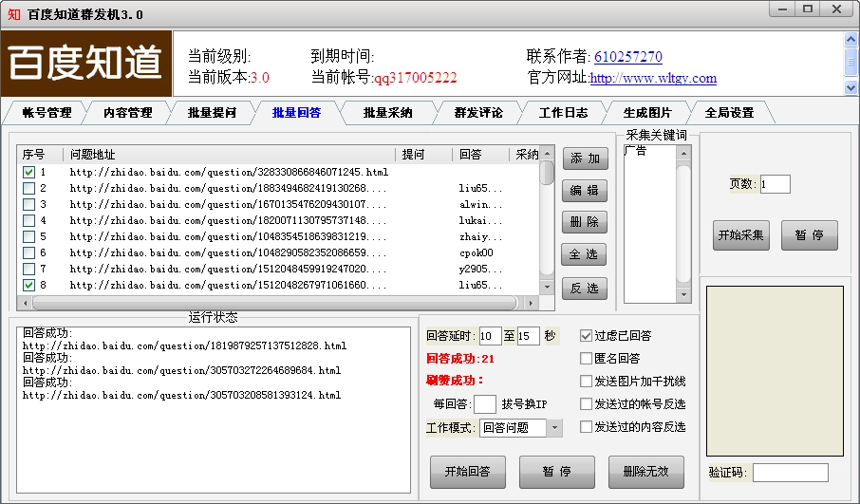The image size is (860, 504).
Task: Click the 提问 column header
Action: click(424, 155)
